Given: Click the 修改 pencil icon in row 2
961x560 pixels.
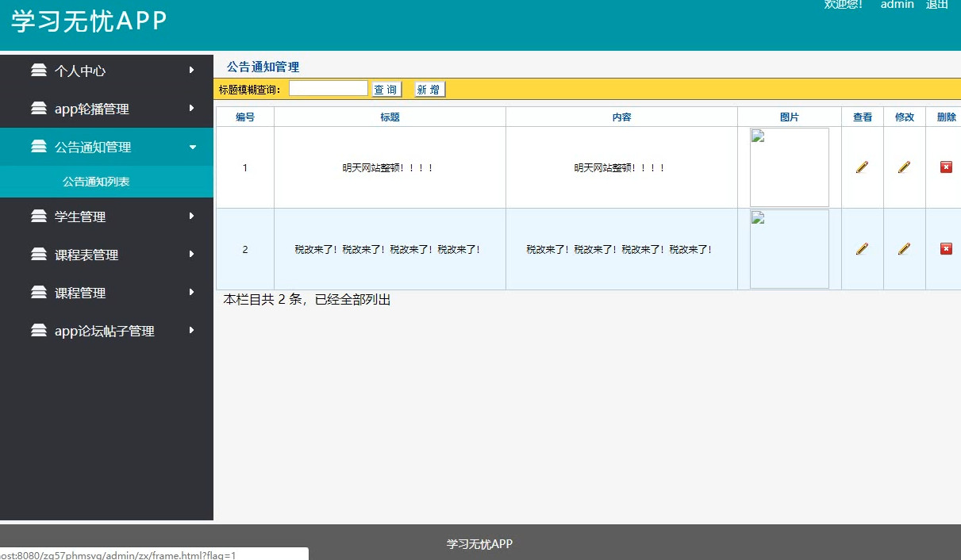Looking at the screenshot, I should 904,248.
